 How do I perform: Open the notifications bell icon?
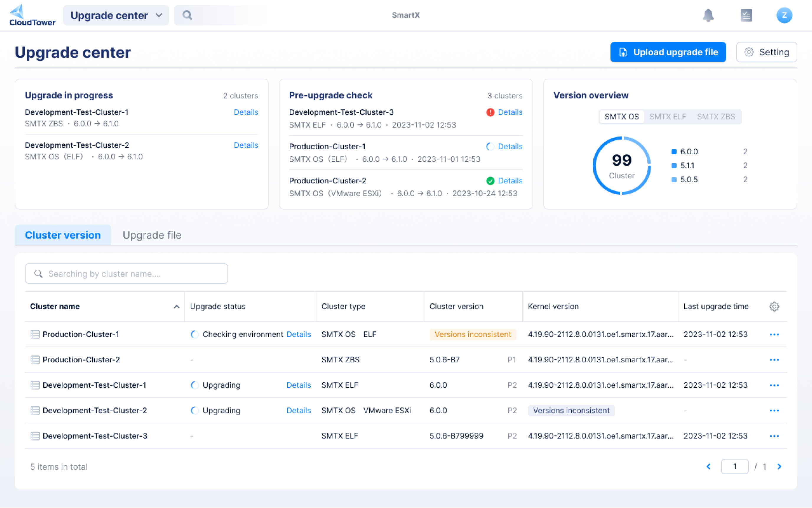(708, 15)
